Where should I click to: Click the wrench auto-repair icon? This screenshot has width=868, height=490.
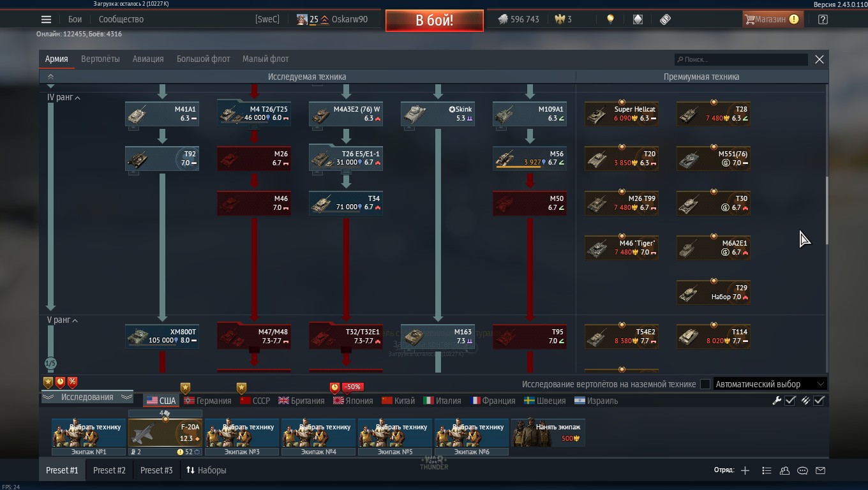pyautogui.click(x=777, y=401)
